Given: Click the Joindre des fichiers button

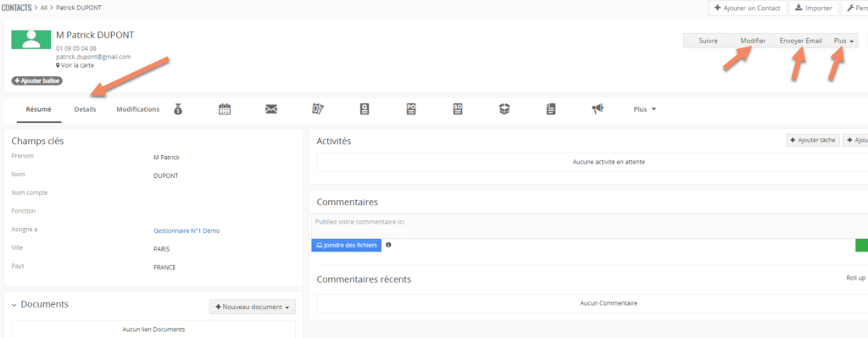Looking at the screenshot, I should [x=347, y=245].
